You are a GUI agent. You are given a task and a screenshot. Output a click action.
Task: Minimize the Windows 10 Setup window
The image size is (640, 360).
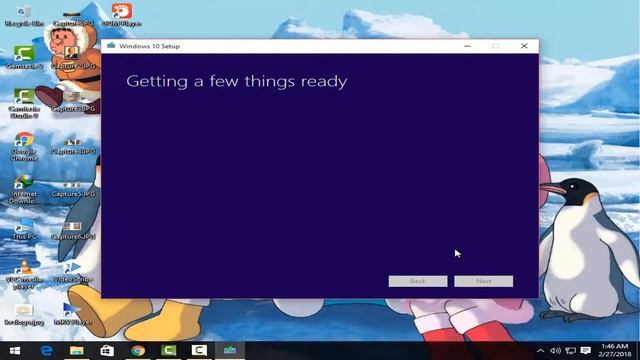click(x=467, y=46)
